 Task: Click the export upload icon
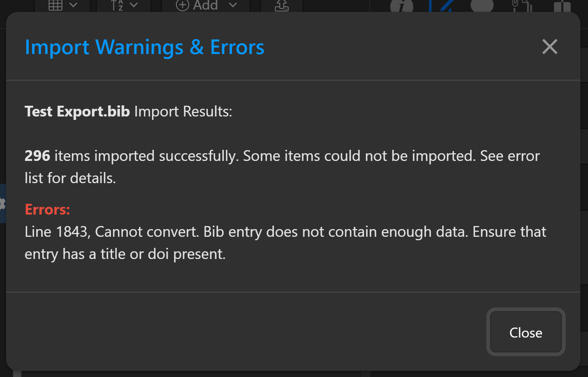282,5
